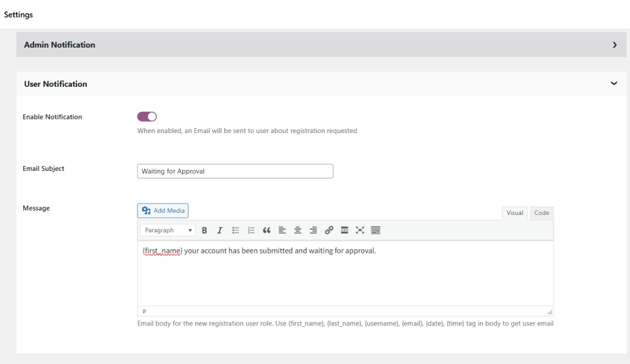Toggle the editor toolbar kitchen sink
The image size is (630, 364).
coord(376,230)
